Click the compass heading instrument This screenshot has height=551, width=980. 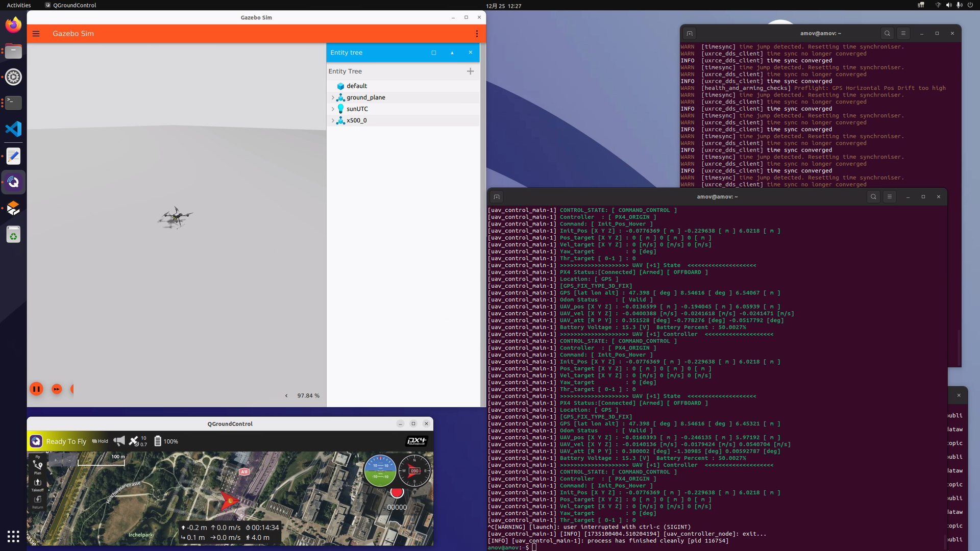point(414,470)
